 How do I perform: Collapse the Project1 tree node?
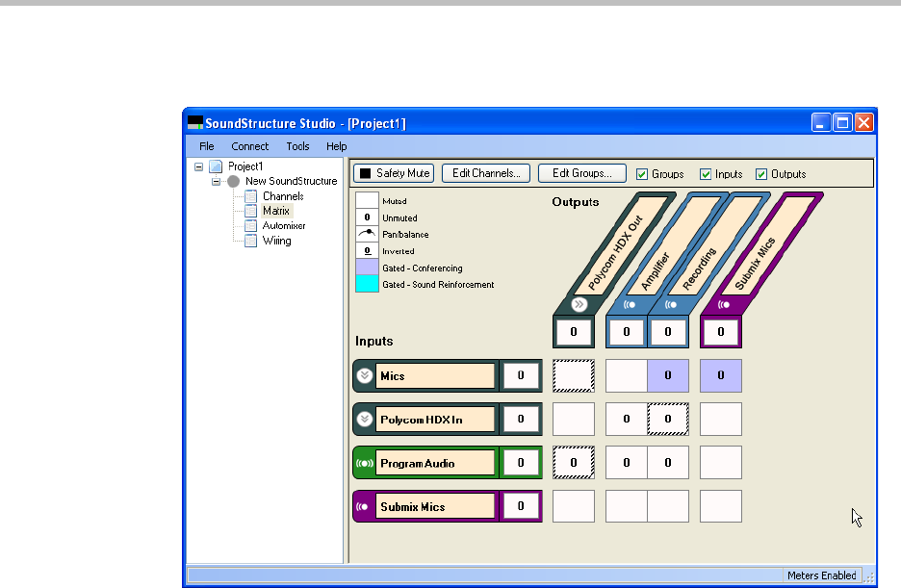[x=200, y=166]
